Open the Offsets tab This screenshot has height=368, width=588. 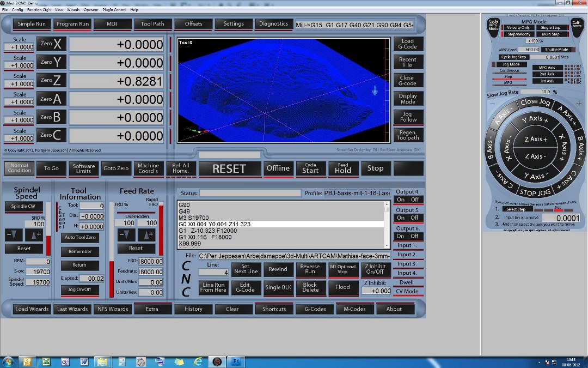pos(193,23)
